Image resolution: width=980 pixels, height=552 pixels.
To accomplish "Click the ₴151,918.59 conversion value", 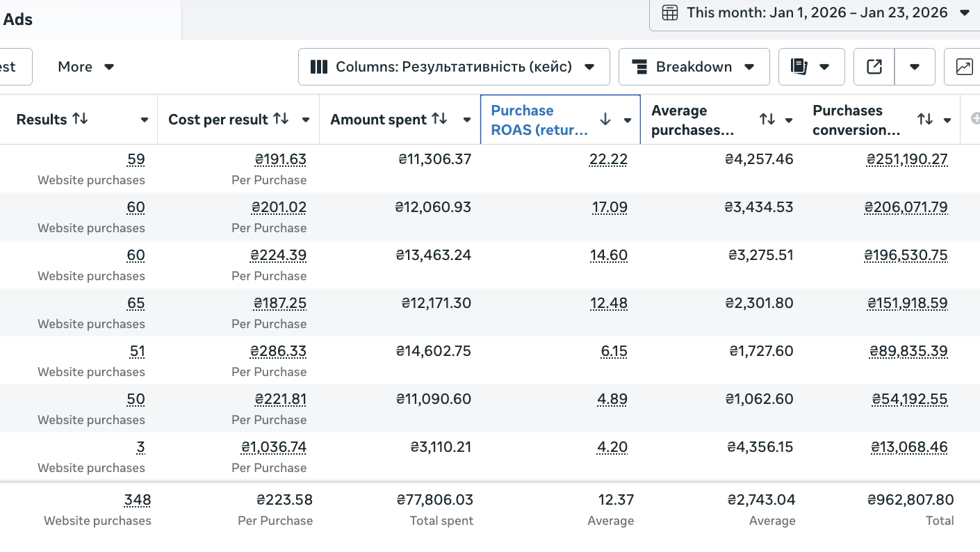I will tap(908, 303).
